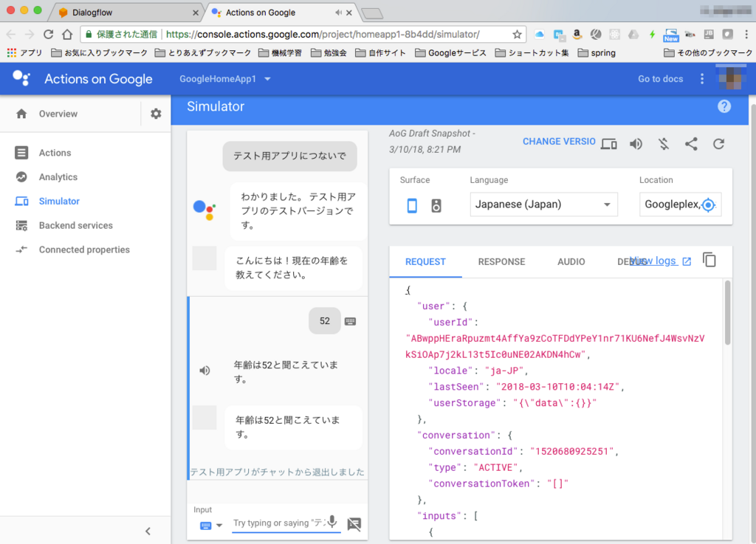
Task: Reload the page in Chrome
Action: click(48, 34)
